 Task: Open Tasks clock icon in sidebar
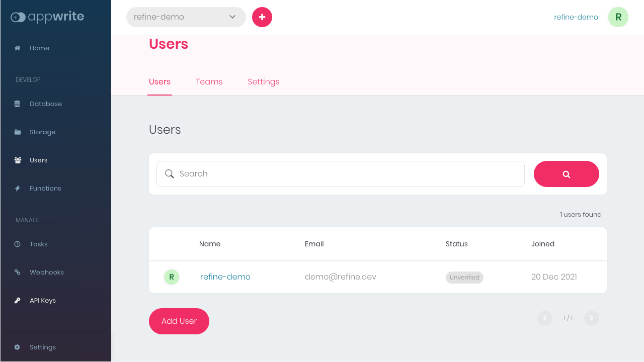pos(18,244)
